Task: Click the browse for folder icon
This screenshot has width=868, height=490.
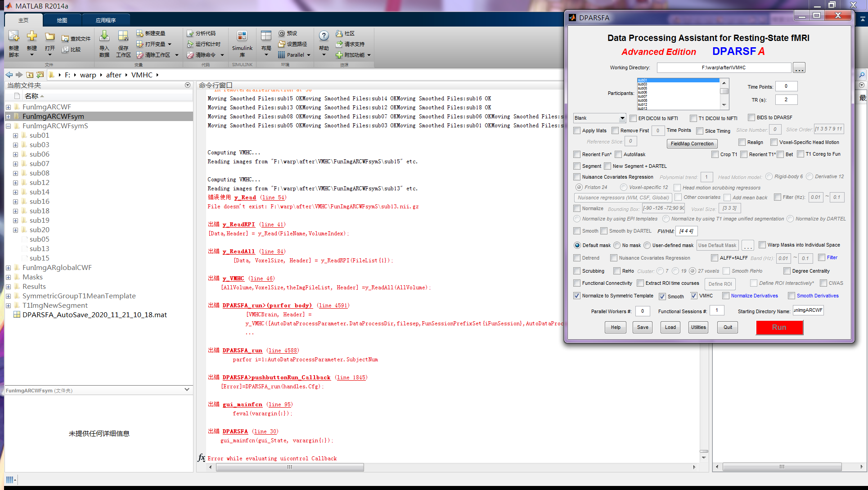Action: 40,75
